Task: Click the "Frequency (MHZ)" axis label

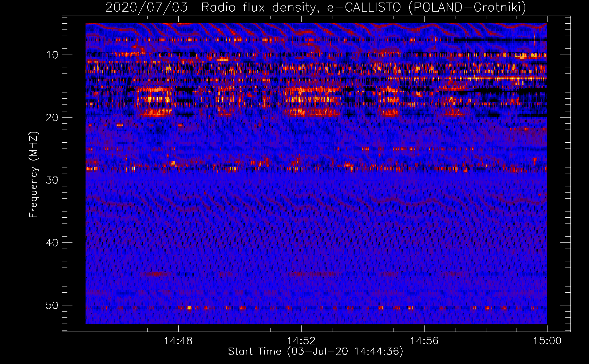Action: 33,175
